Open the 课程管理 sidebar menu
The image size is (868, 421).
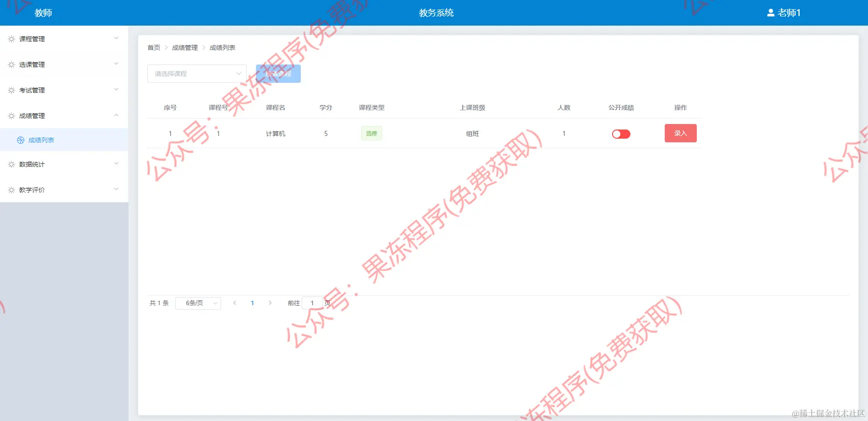(x=64, y=39)
